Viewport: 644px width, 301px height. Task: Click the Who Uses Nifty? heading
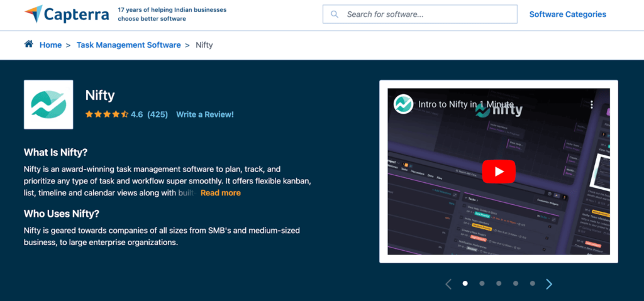(62, 214)
